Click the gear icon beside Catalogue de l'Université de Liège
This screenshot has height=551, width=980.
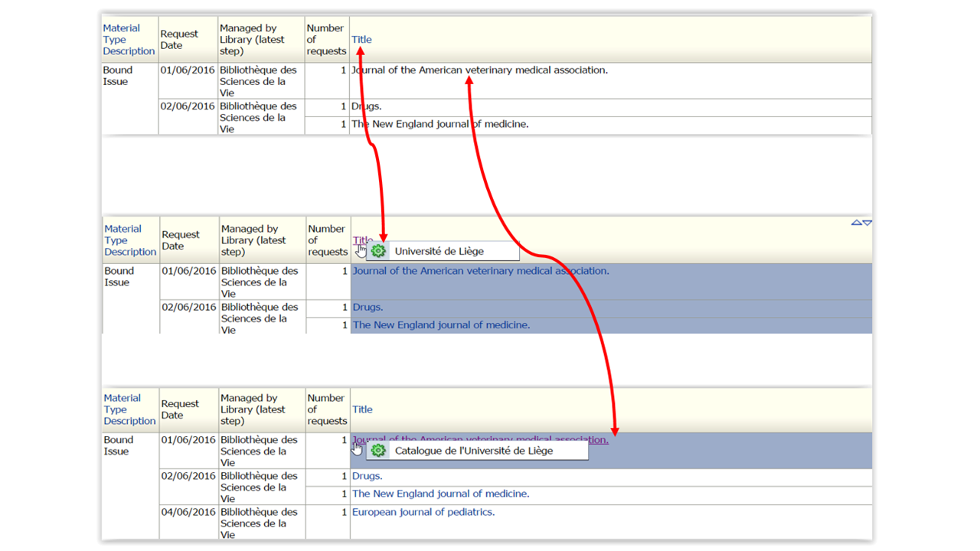tap(378, 451)
